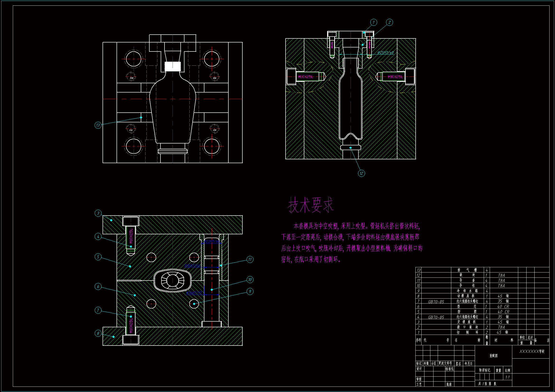Click balloon number 8 at bottom plate

coord(98,333)
